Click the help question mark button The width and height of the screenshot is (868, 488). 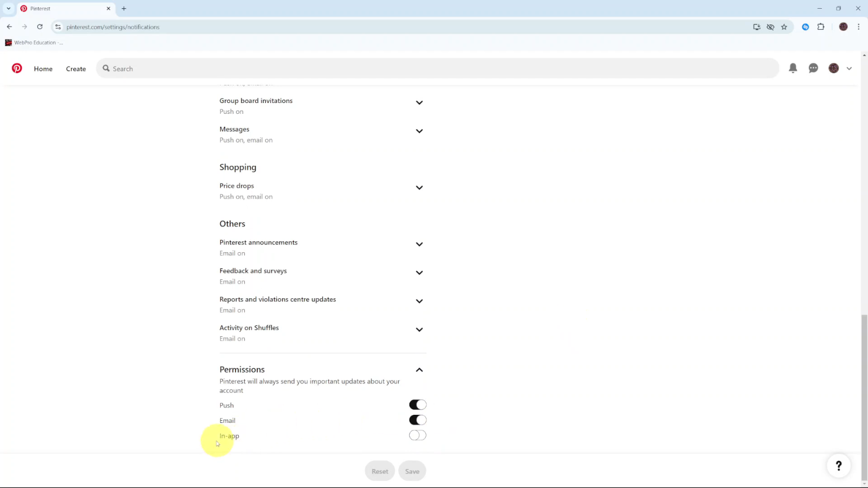click(x=839, y=465)
